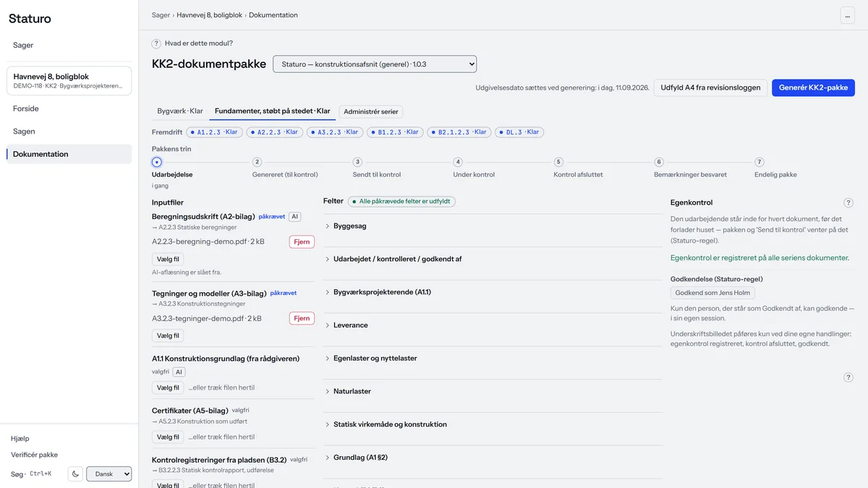Open the Egenkontrol help icon
The image size is (868, 488).
coord(848,203)
